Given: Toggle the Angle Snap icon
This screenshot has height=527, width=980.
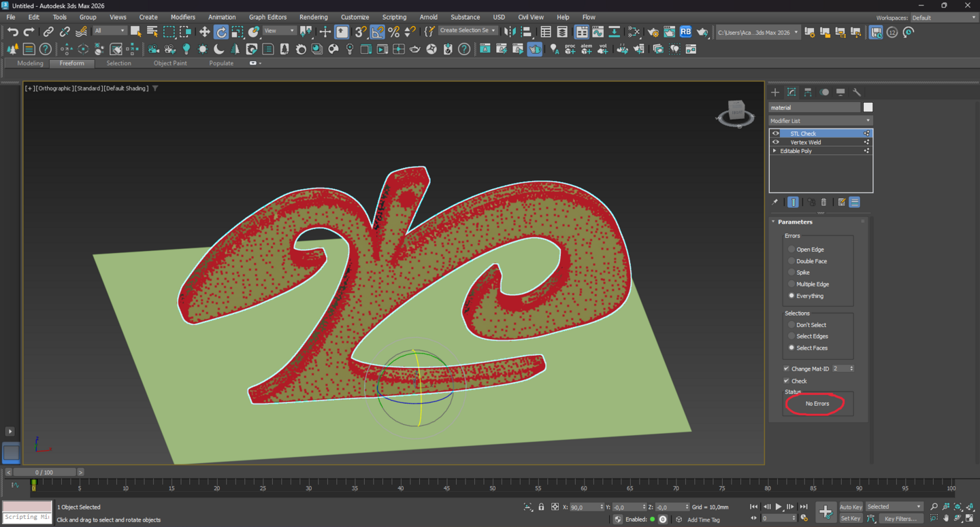Looking at the screenshot, I should [x=377, y=32].
